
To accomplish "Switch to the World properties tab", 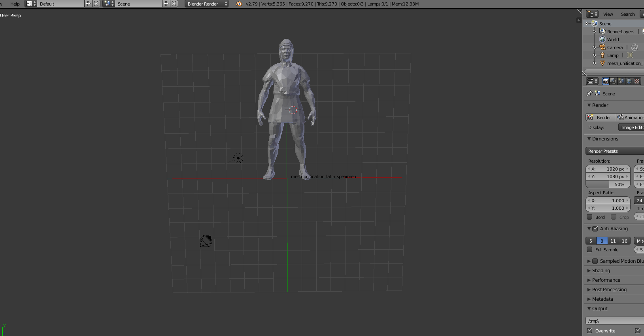I will tap(629, 81).
